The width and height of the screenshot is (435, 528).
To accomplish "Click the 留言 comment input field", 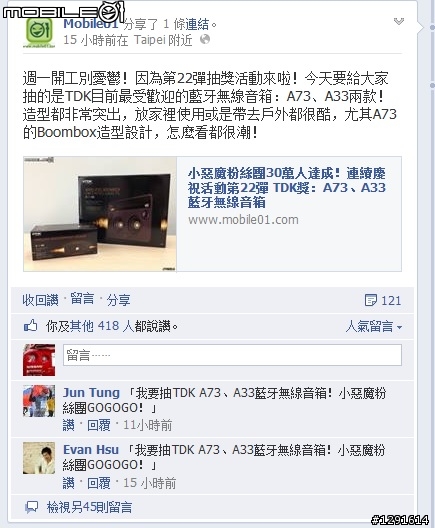I will [x=232, y=355].
